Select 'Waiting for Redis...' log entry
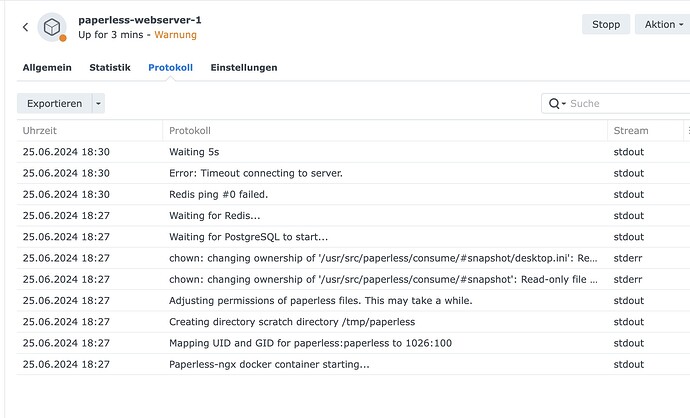Image resolution: width=690 pixels, height=418 pixels. click(353, 216)
